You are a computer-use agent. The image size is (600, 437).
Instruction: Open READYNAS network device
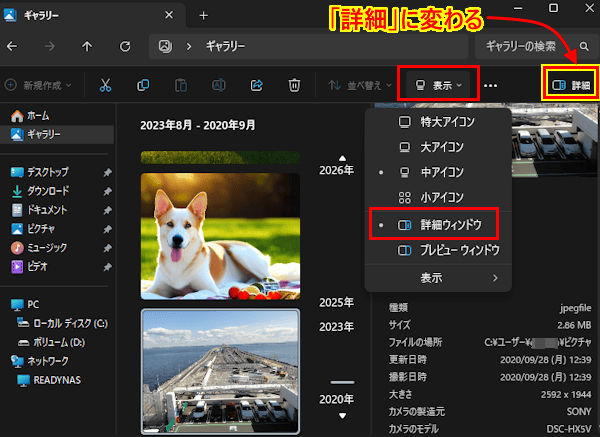coord(49,380)
